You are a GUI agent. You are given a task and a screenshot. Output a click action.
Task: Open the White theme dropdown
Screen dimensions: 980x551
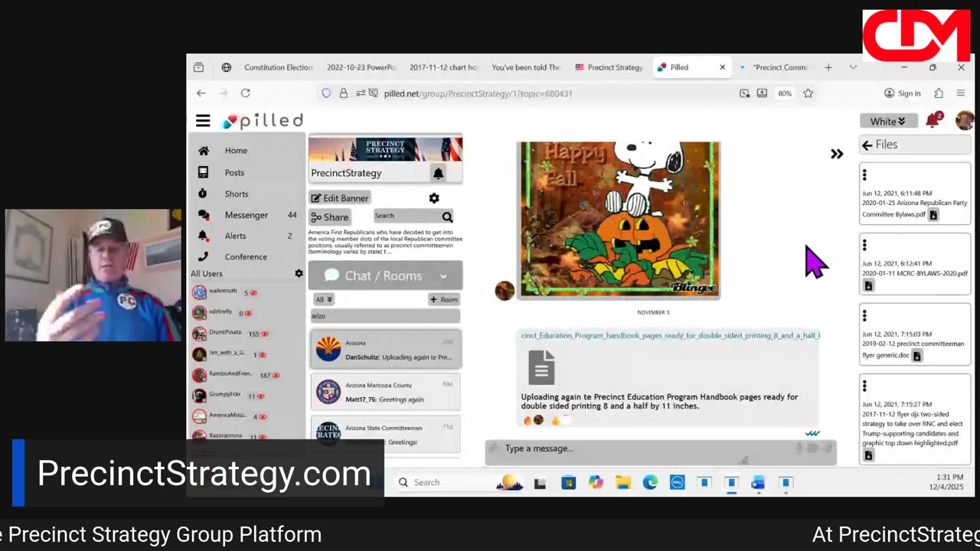coord(888,121)
